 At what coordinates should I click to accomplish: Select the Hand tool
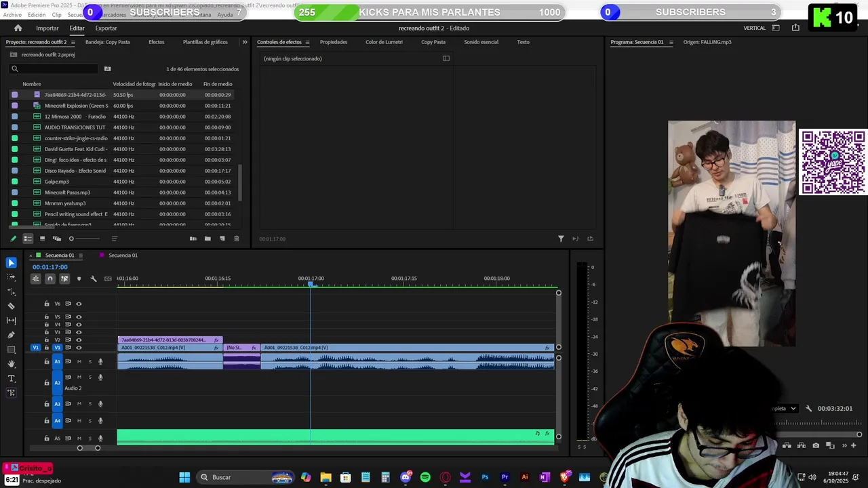tap(12, 364)
